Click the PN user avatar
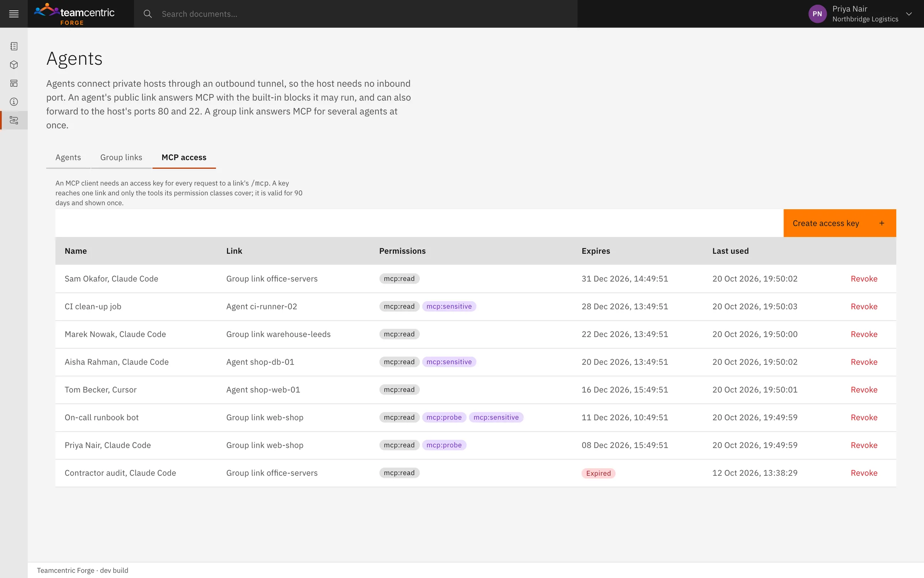Viewport: 924px width, 578px height. [817, 14]
